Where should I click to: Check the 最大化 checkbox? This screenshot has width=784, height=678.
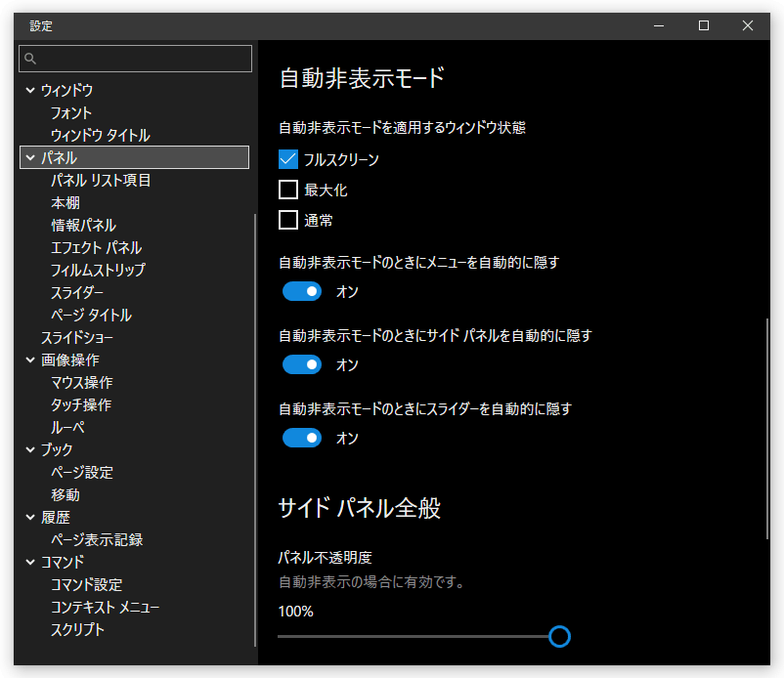point(288,190)
